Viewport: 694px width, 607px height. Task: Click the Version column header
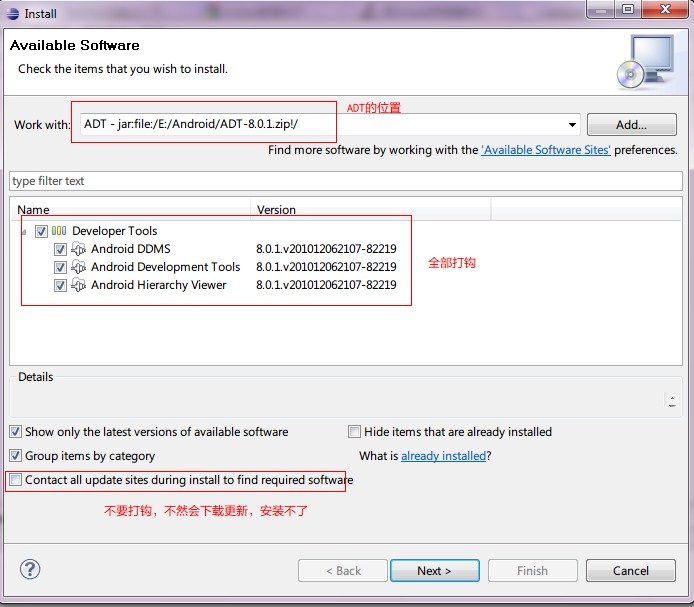371,209
